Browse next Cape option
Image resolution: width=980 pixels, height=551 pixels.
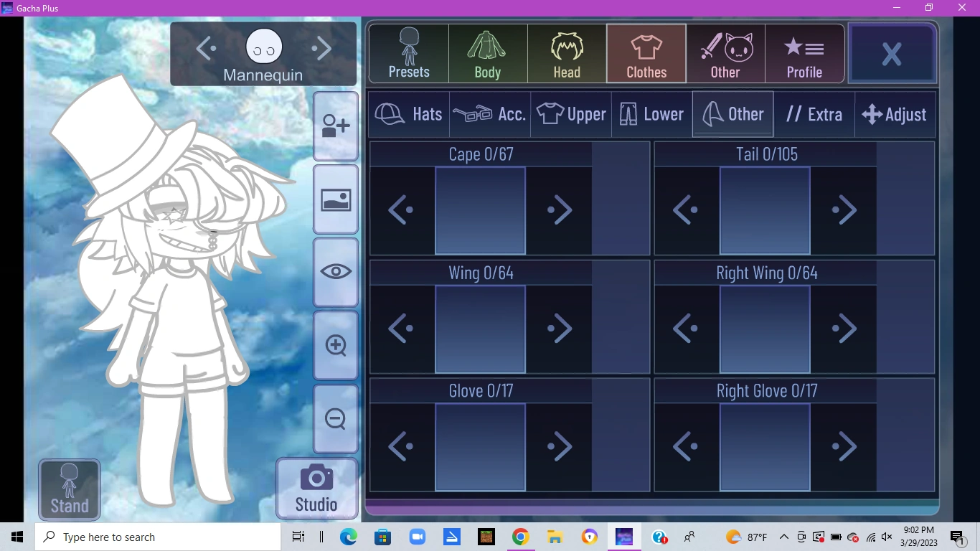click(560, 209)
